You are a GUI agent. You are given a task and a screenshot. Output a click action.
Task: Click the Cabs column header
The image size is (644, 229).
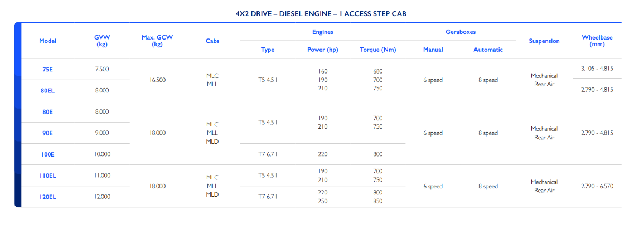(x=212, y=41)
